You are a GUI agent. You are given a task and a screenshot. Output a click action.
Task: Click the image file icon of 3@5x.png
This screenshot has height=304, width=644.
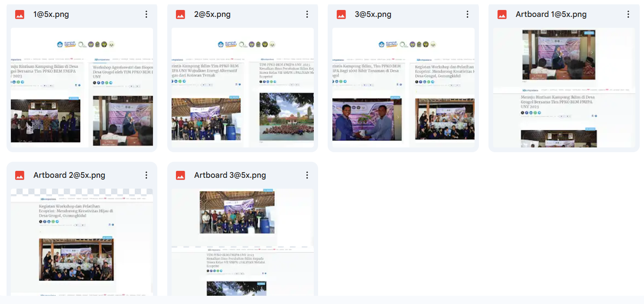pos(341,14)
